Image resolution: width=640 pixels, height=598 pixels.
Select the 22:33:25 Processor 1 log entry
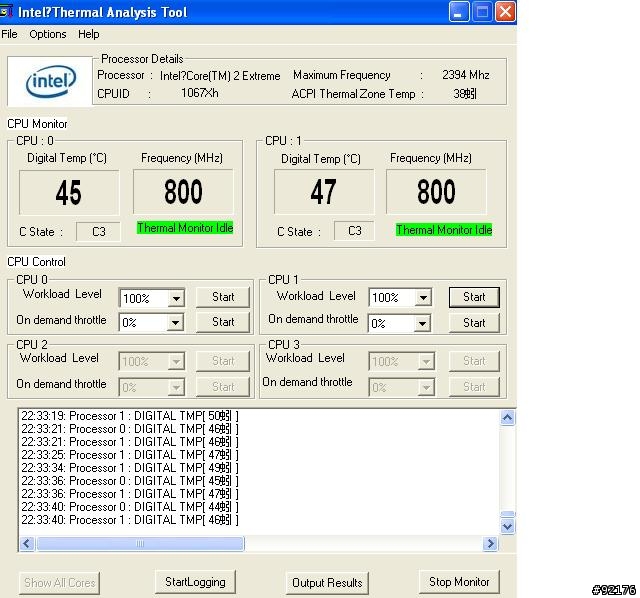130,455
